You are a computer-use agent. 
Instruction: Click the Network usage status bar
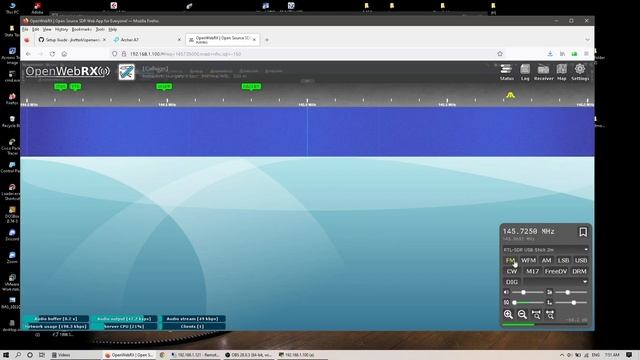click(56, 326)
